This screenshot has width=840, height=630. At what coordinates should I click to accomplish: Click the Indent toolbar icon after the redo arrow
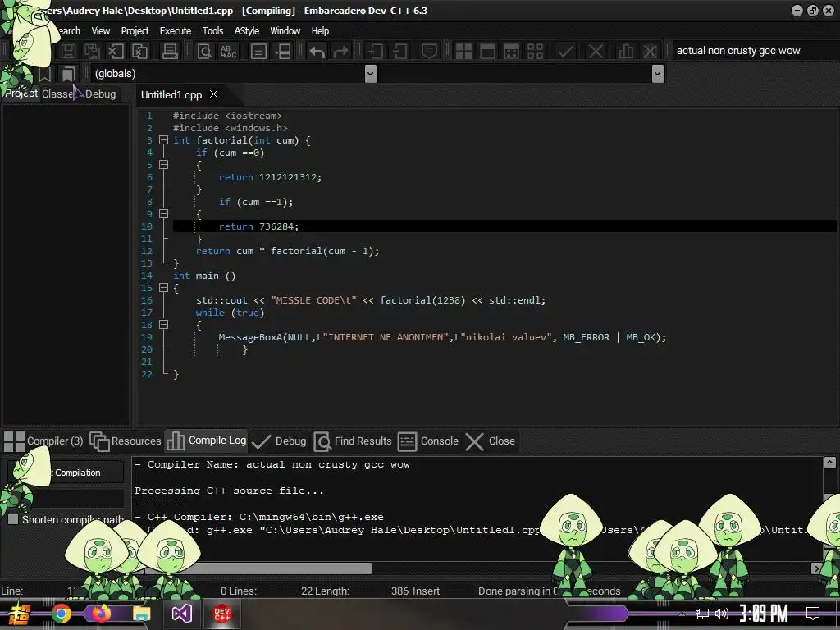375,52
